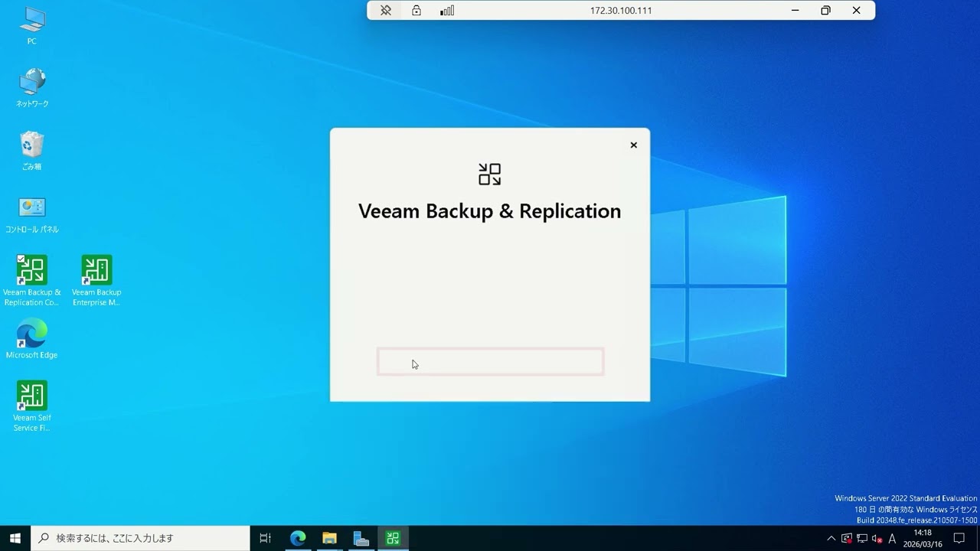Open the notification center icon

tap(959, 539)
